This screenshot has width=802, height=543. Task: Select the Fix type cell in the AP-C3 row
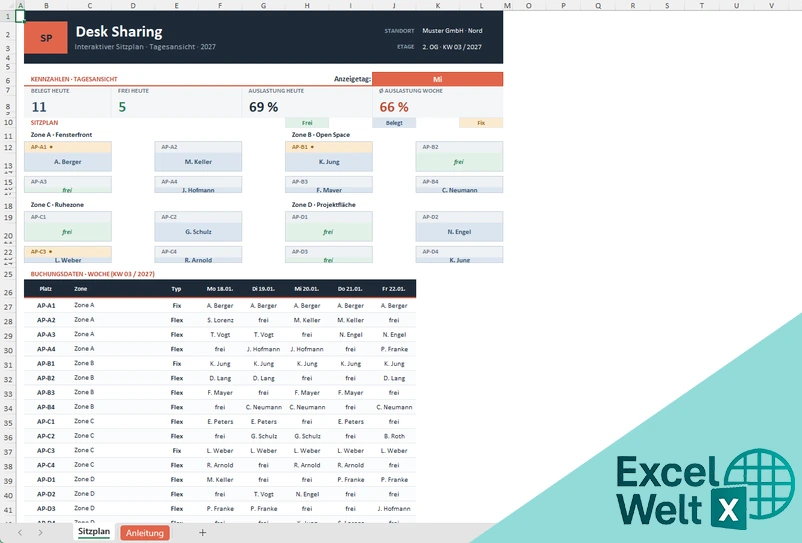point(176,450)
